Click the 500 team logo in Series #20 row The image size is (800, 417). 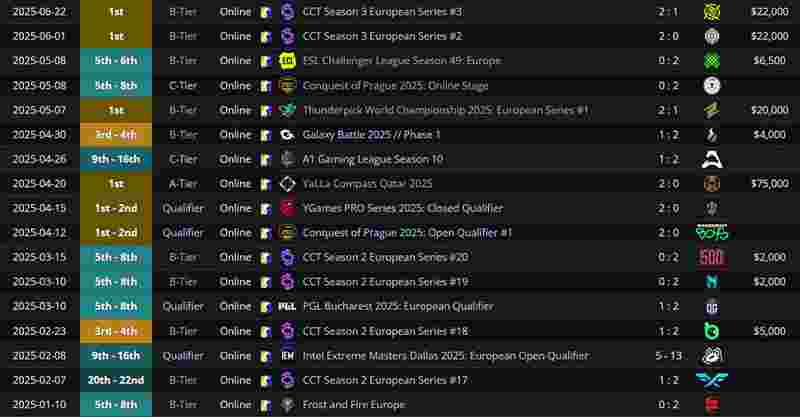[x=712, y=257]
